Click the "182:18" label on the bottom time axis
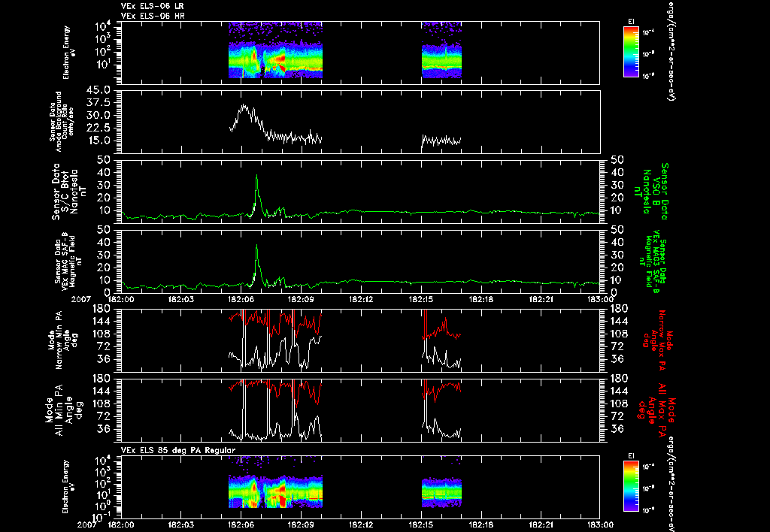 pos(481,524)
